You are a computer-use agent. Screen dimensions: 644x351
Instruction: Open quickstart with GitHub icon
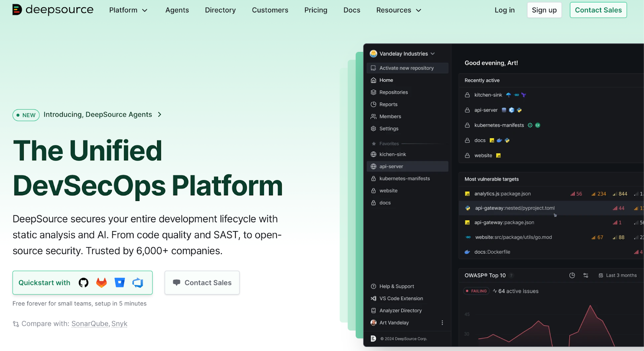point(83,283)
